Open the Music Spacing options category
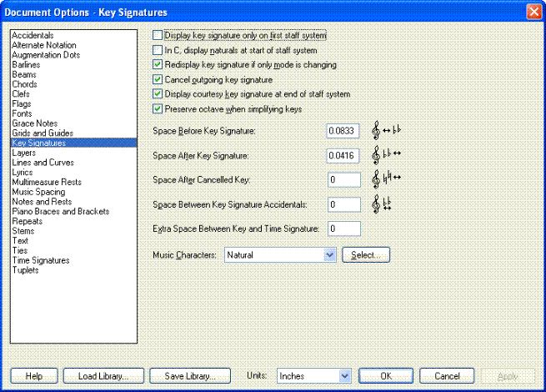The image size is (546, 392). [x=38, y=192]
